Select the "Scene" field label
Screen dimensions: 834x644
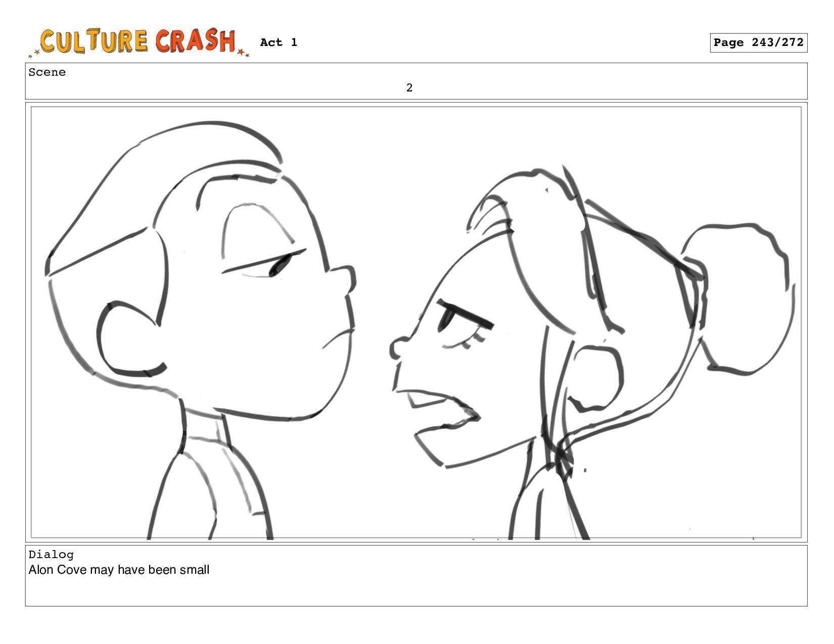[47, 72]
